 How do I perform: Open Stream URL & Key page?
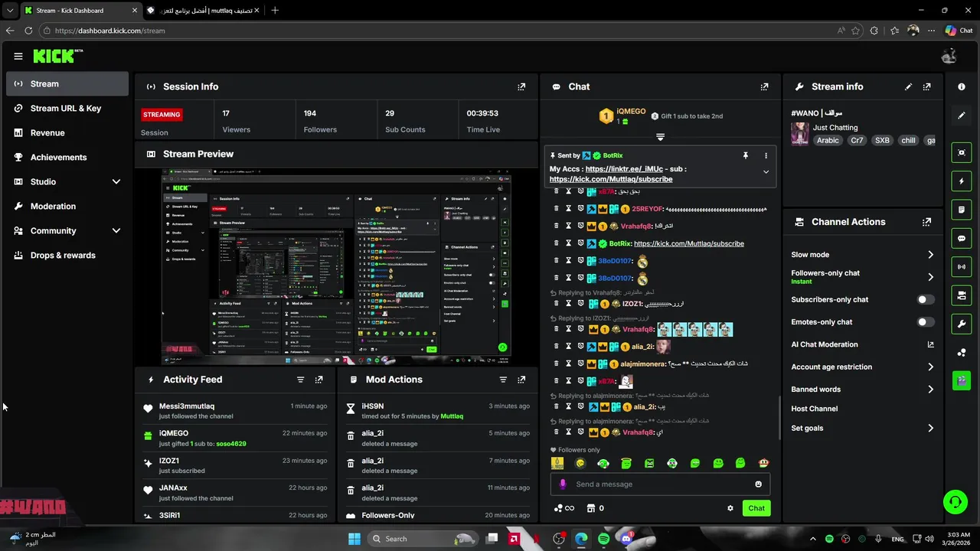pyautogui.click(x=67, y=109)
